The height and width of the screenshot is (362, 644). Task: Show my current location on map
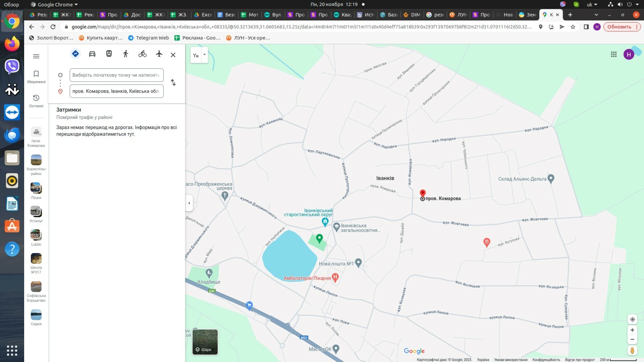[x=632, y=319]
